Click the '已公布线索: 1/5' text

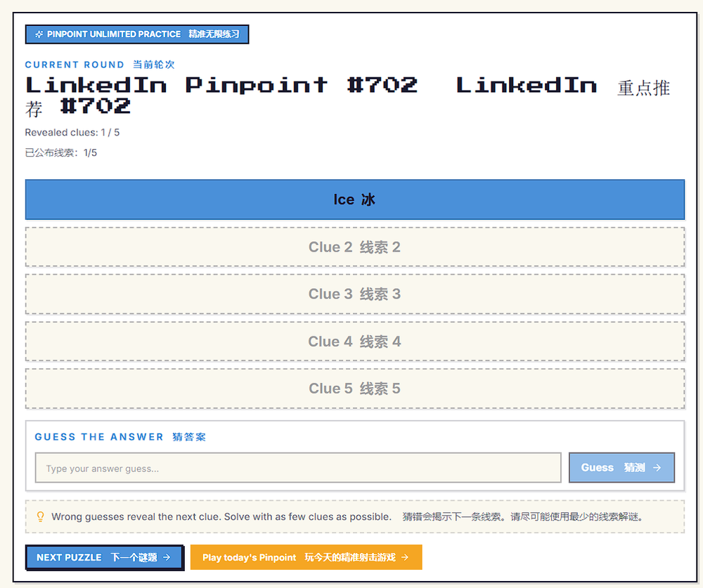pyautogui.click(x=61, y=153)
